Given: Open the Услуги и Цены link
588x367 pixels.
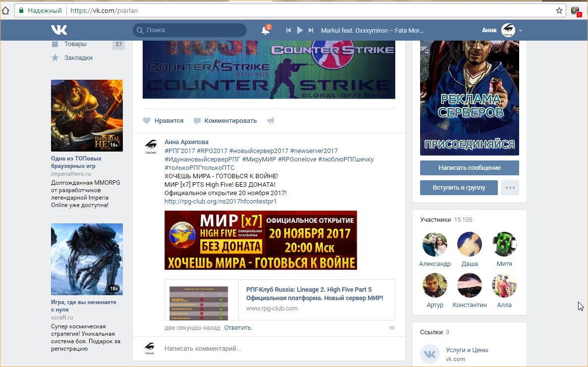Looking at the screenshot, I should 467,350.
